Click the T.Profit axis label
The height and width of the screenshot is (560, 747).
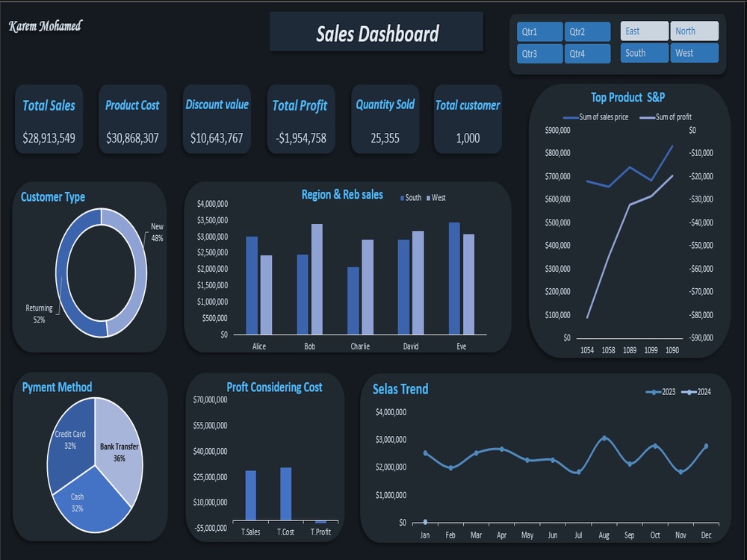point(320,532)
